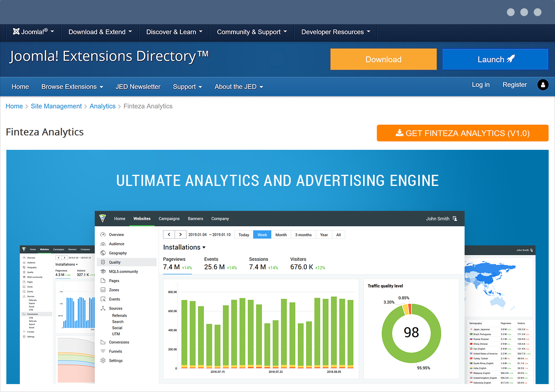The image size is (555, 392).
Task: Click Overview gauge icon in sidebar
Action: coord(103,235)
